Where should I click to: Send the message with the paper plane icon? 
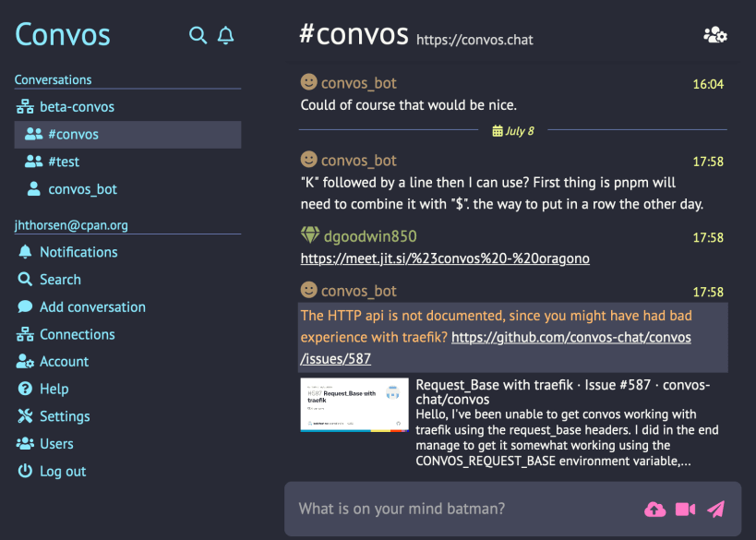click(716, 510)
